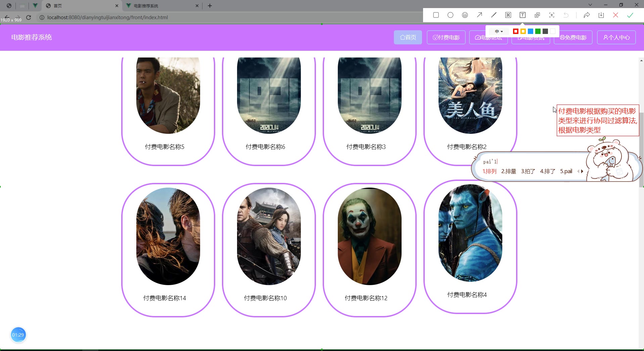Click the 01:29 recording timer bubble
644x351 pixels.
pyautogui.click(x=18, y=335)
